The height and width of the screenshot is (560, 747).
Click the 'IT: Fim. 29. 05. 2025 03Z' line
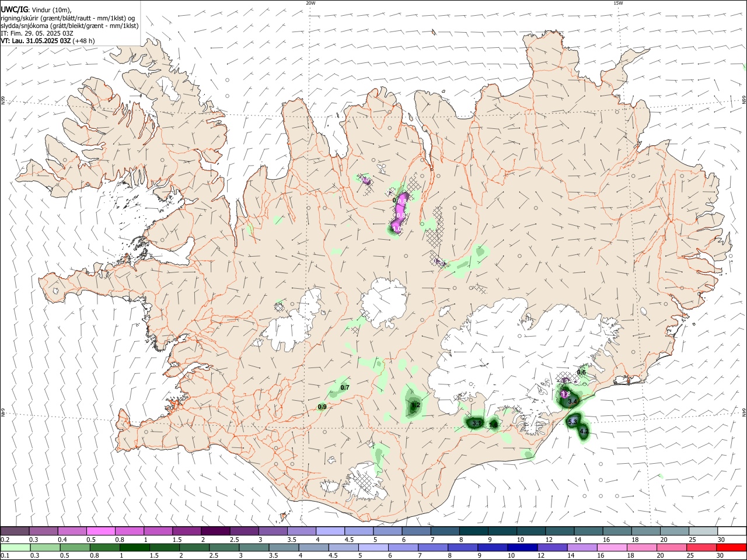click(37, 33)
